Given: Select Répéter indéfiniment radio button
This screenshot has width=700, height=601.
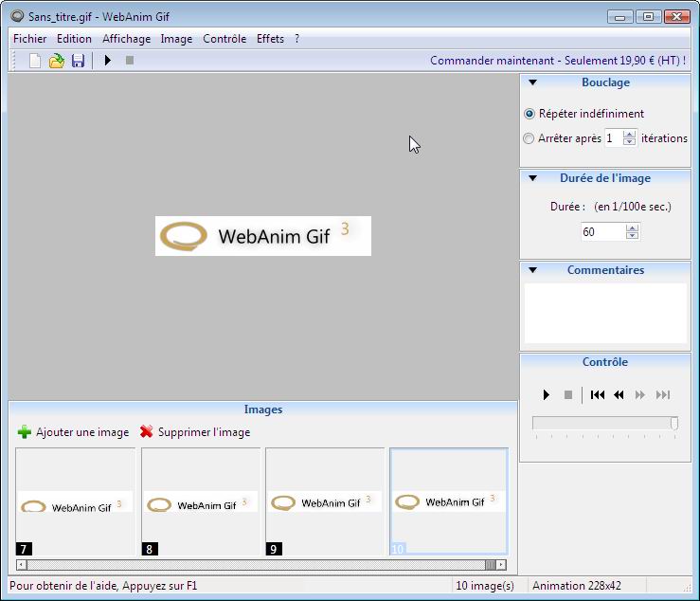Looking at the screenshot, I should [x=529, y=114].
